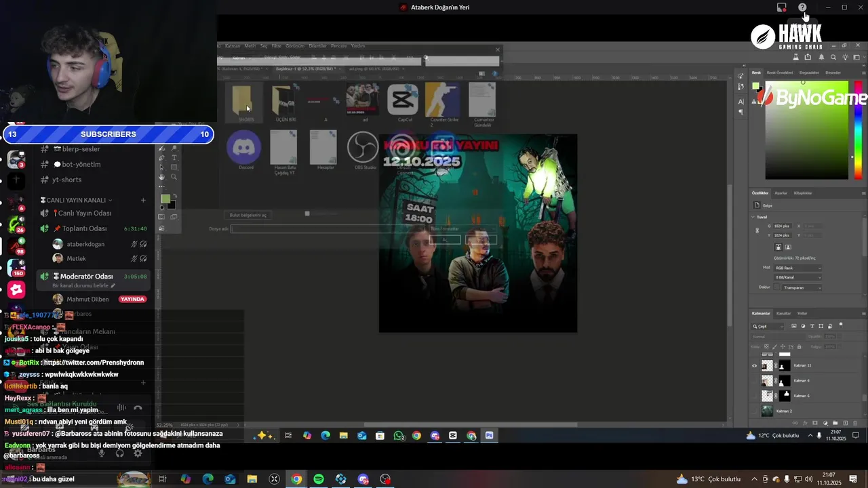Collapse the Tuval section
The image size is (868, 488).
pos(753,217)
